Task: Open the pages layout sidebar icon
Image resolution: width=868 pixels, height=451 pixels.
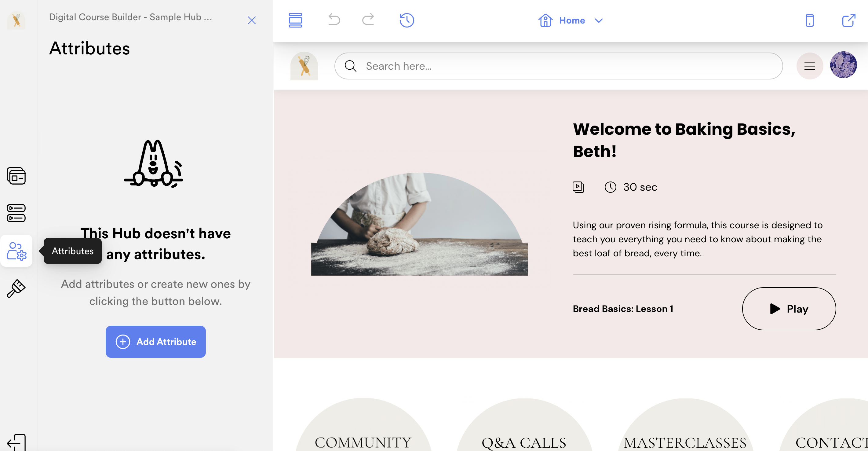Action: (x=16, y=176)
